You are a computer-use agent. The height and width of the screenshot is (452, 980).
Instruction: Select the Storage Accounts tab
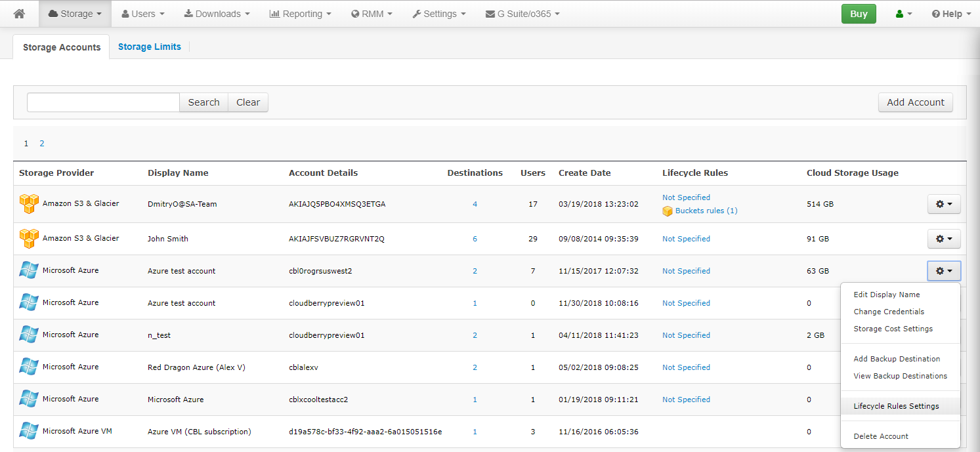(x=62, y=47)
